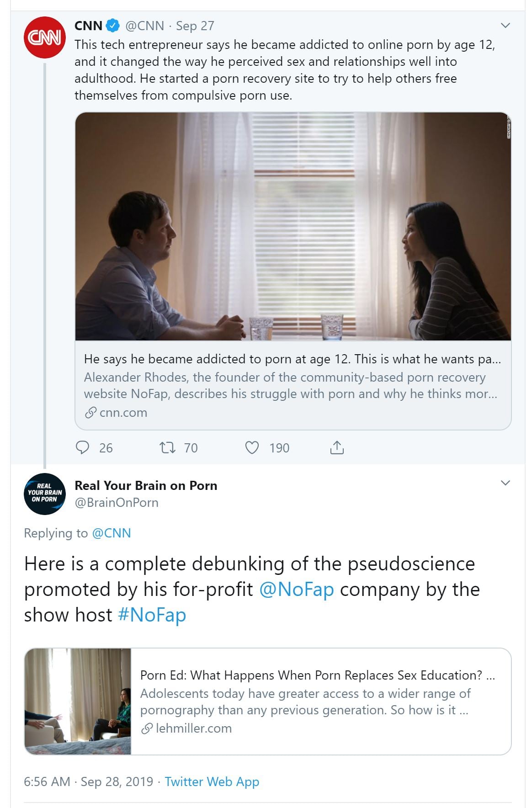The image size is (532, 808).
Task: Open the Real Your Brain on Porn name
Action: pyautogui.click(x=146, y=485)
